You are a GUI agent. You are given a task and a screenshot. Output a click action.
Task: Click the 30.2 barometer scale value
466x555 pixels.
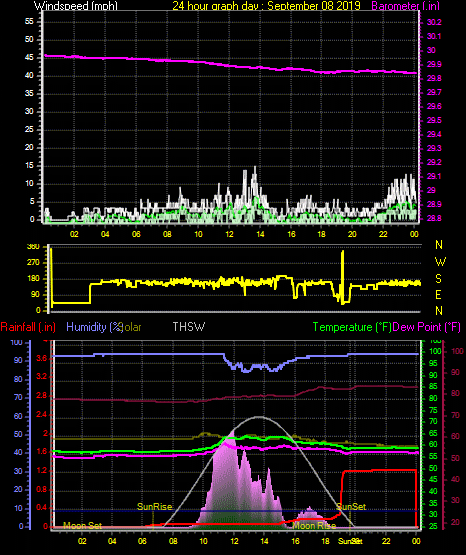click(x=434, y=22)
